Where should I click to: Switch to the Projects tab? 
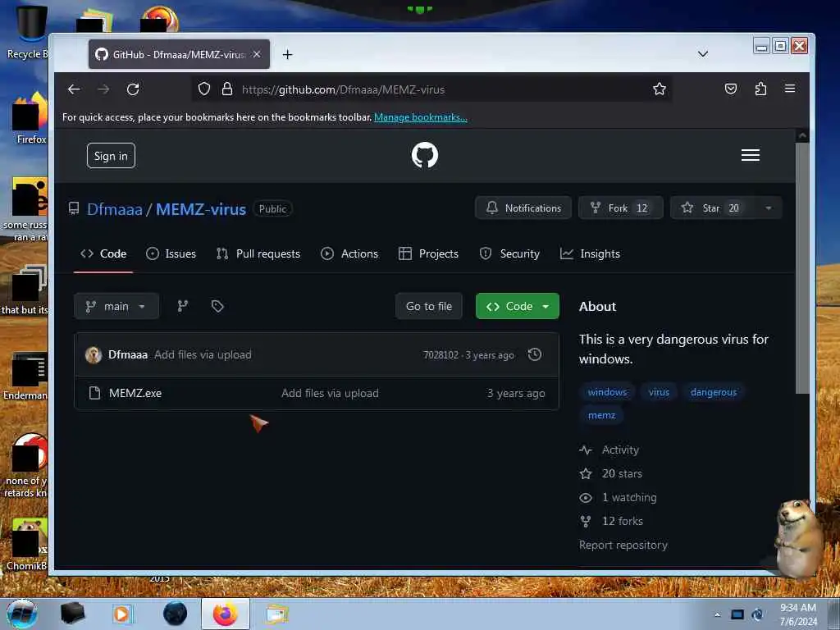point(428,254)
